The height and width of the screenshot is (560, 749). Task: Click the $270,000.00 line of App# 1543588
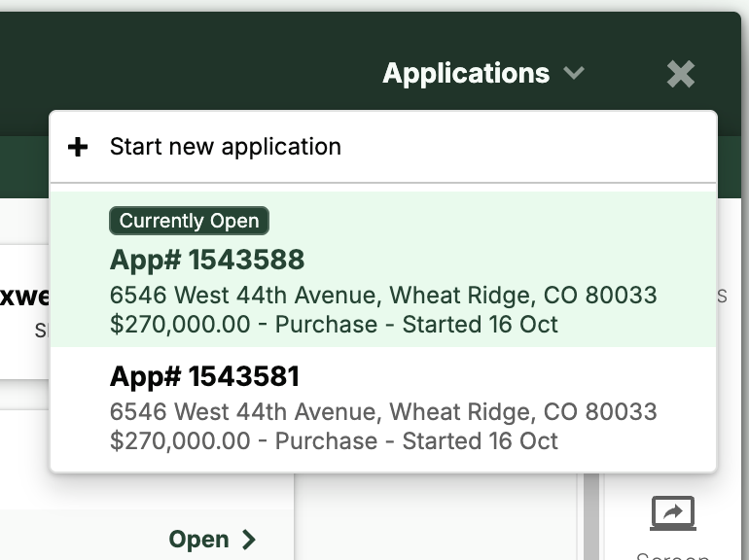(x=334, y=324)
